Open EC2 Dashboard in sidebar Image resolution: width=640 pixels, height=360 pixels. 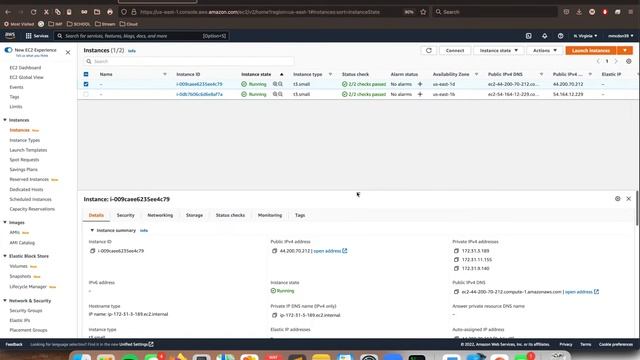(x=25, y=68)
